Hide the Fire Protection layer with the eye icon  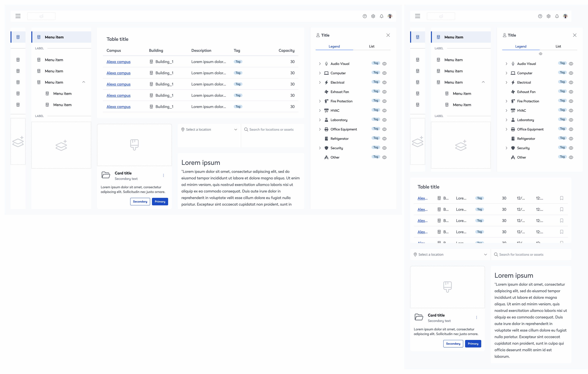tap(384, 101)
